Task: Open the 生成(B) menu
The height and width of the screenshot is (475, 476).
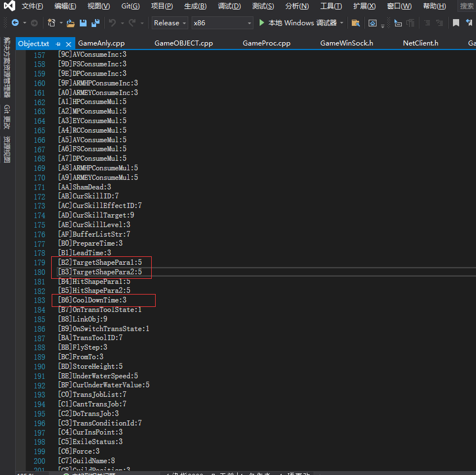Action: coord(195,6)
